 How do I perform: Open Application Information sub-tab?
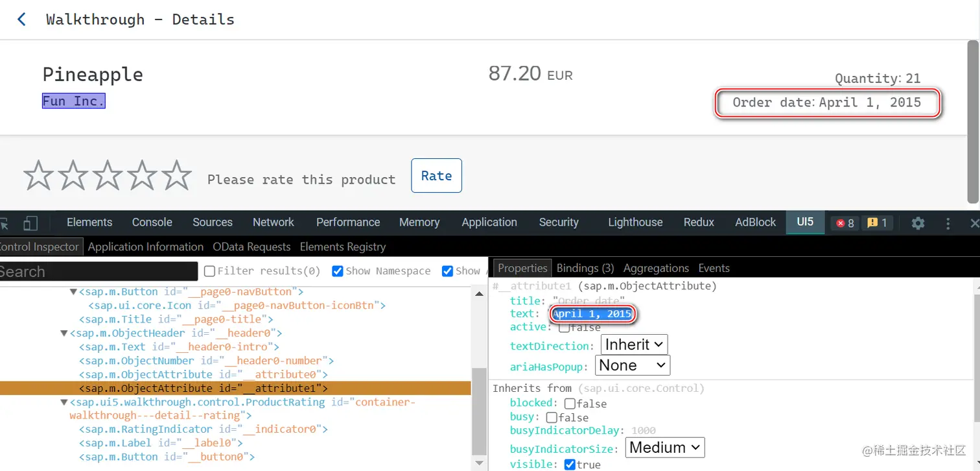click(146, 247)
